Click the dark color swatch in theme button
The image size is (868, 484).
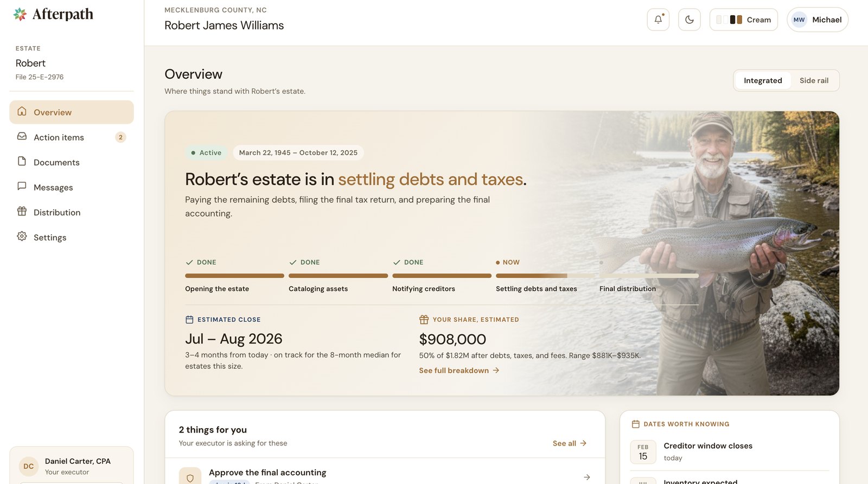[732, 20]
